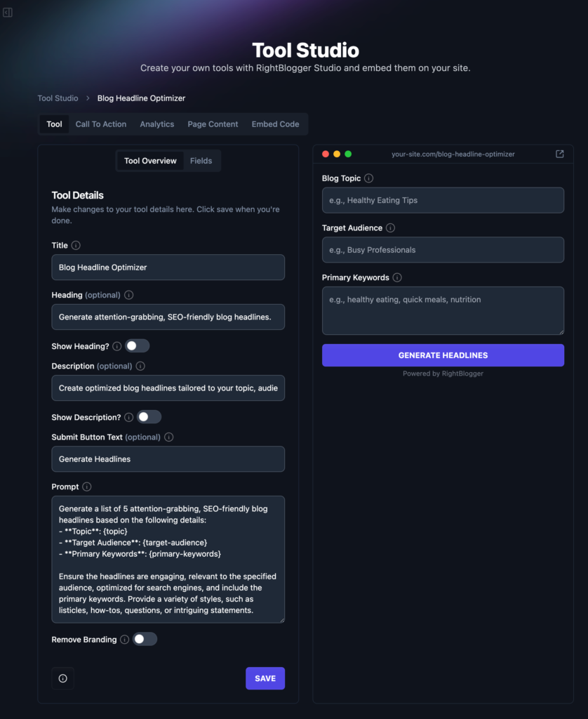Click inside the Blog Topic input field
588x719 pixels.
pyautogui.click(x=443, y=200)
